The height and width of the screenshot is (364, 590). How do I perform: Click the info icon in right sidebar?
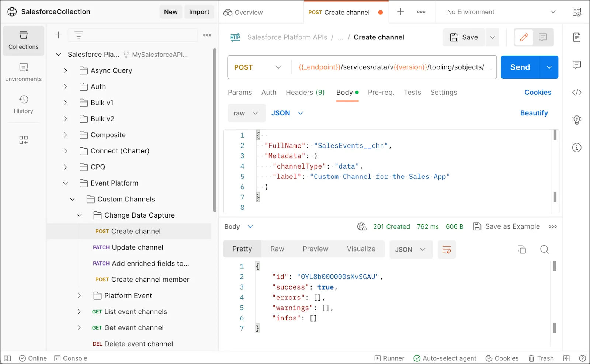(577, 148)
